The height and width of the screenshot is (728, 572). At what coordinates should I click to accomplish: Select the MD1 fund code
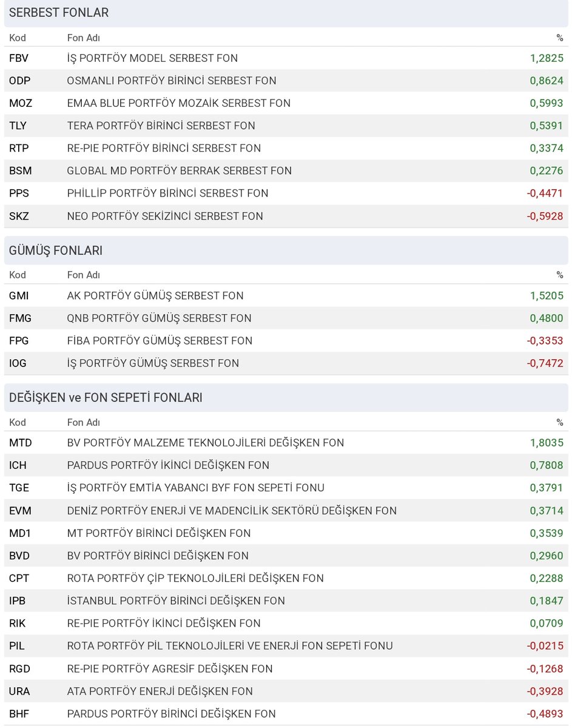click(19, 533)
